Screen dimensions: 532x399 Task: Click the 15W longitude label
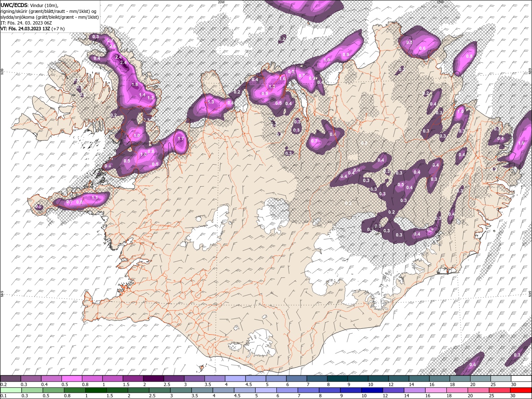click(x=441, y=2)
